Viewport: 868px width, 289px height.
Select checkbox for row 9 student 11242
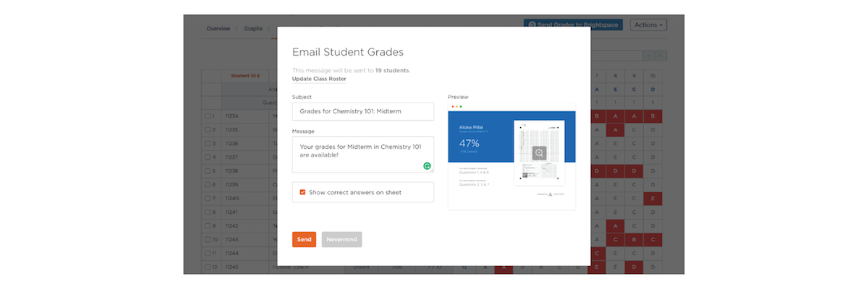pyautogui.click(x=208, y=225)
